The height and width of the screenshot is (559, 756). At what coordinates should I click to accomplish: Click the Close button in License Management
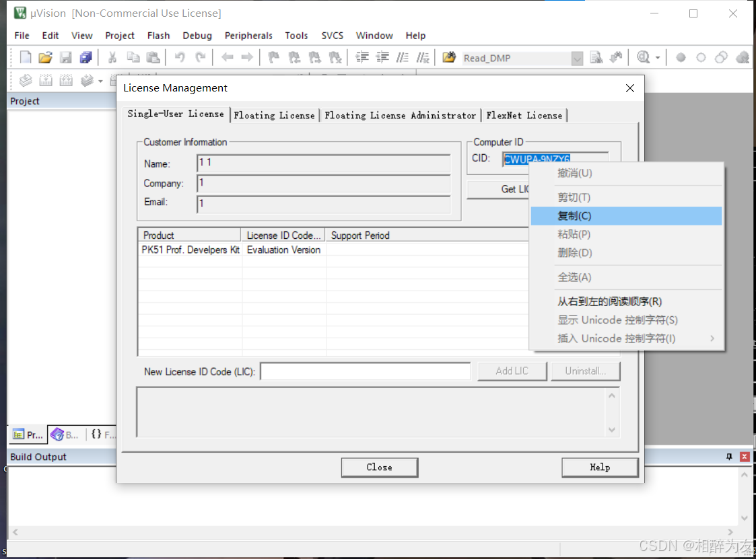click(380, 467)
